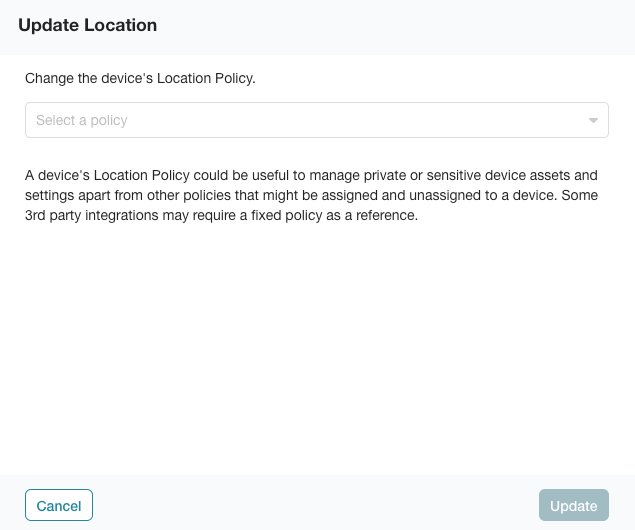This screenshot has width=635, height=530.
Task: Click the Location Policy description paragraph
Action: point(311,195)
